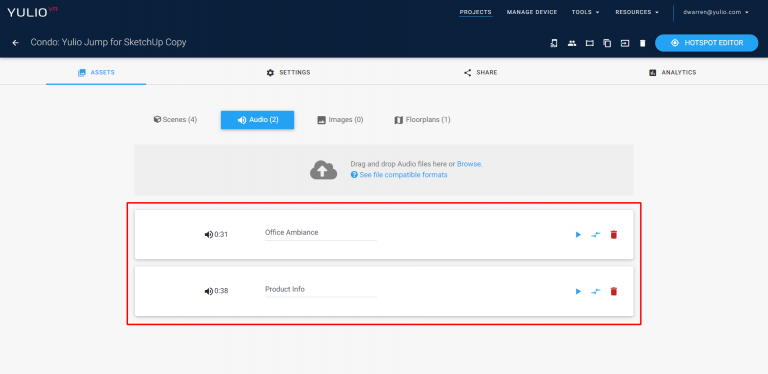Click Projects in top navigation
The height and width of the screenshot is (374, 768).
pyautogui.click(x=476, y=12)
